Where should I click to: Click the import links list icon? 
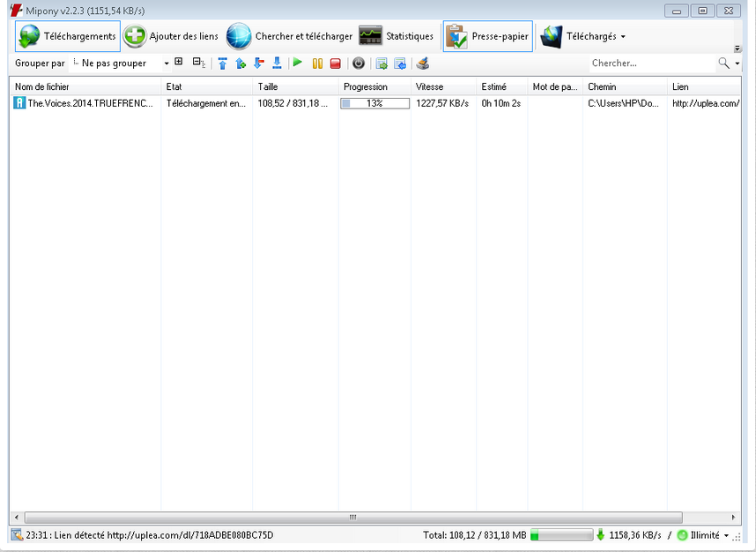tap(400, 63)
